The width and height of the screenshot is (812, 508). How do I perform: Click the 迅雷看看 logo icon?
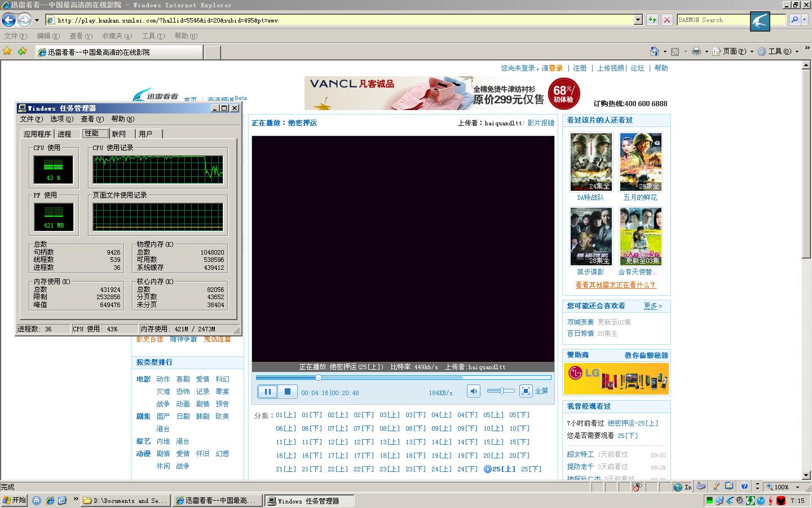click(156, 95)
